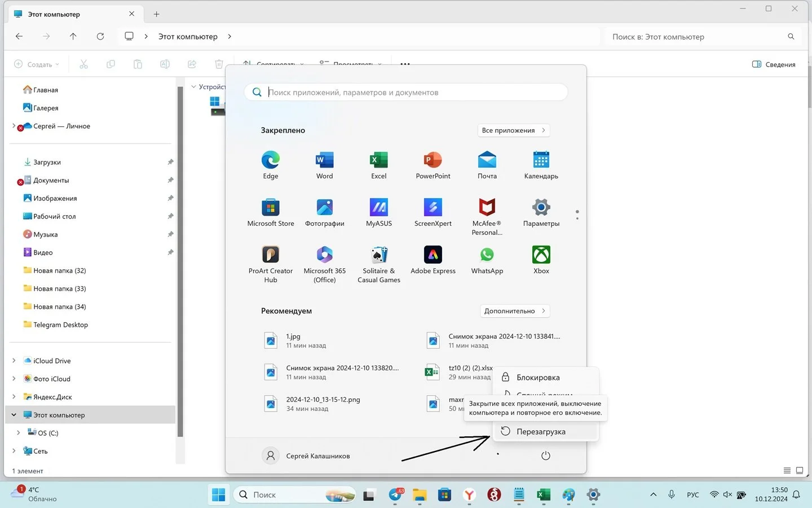Open Документы in sidebar
812x508 pixels.
pyautogui.click(x=51, y=180)
